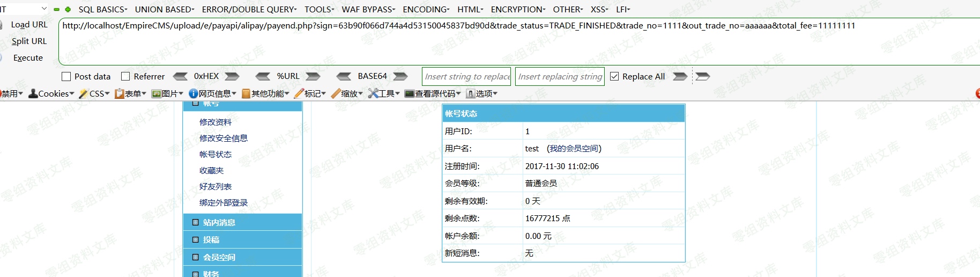980x277 pixels.
Task: Click the right arrow after BASE64
Action: [400, 76]
